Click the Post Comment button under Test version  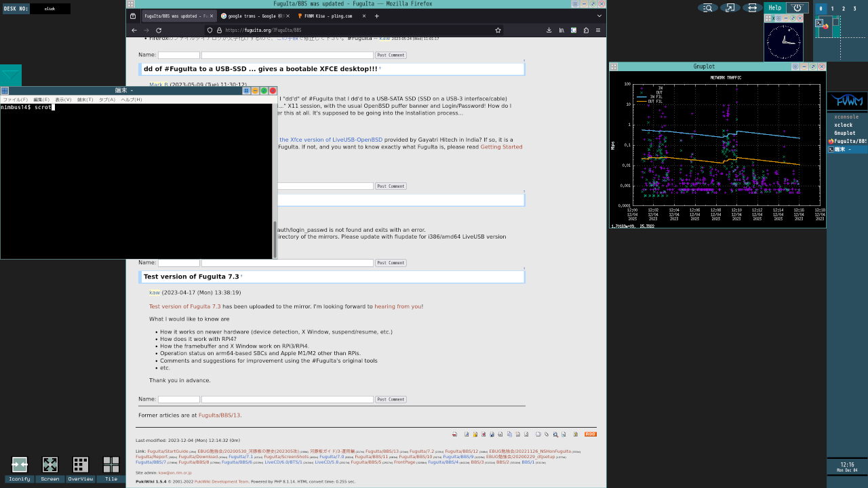[x=391, y=399]
